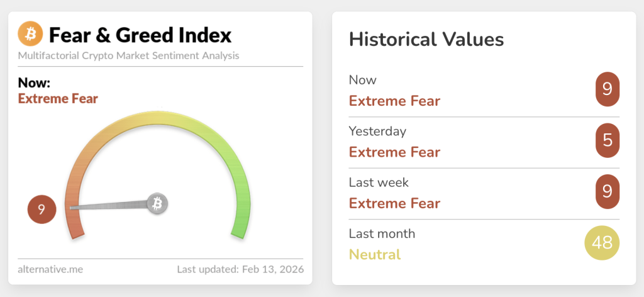Click the Bitcoin coin on the gauge needle
The image size is (644, 297).
click(x=157, y=203)
